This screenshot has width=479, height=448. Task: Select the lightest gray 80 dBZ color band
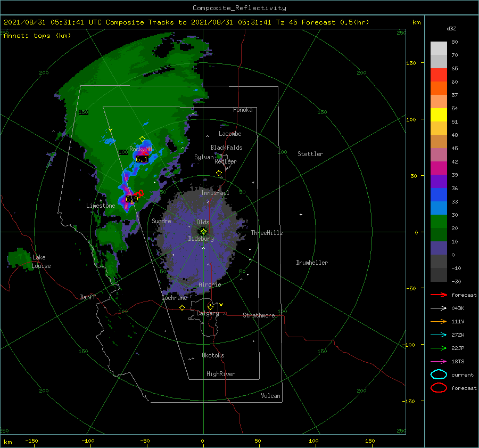coord(439,48)
